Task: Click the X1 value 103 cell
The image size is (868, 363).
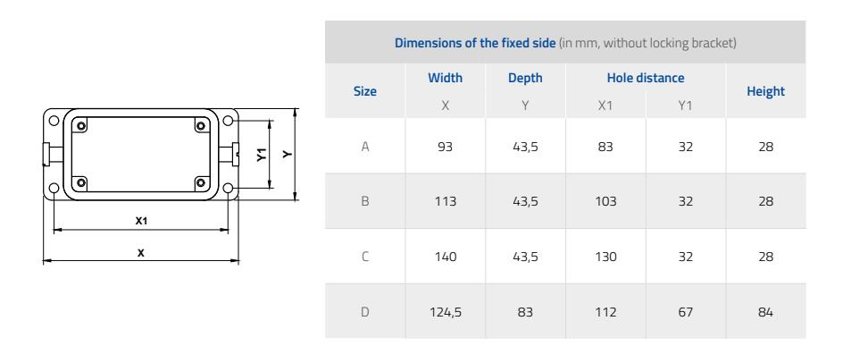Action: (x=605, y=201)
